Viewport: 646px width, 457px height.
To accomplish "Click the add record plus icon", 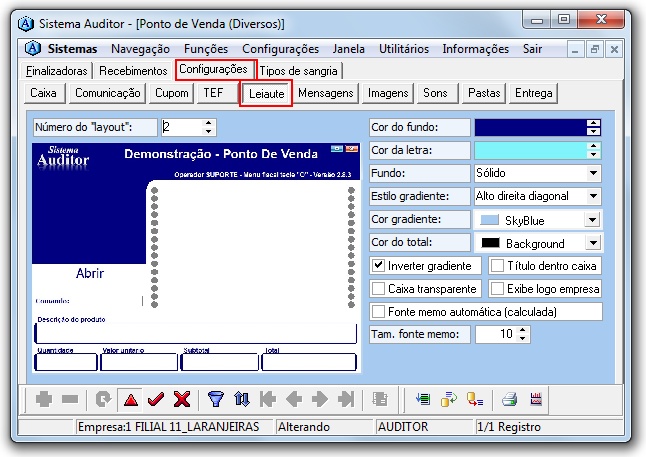I will (x=44, y=399).
